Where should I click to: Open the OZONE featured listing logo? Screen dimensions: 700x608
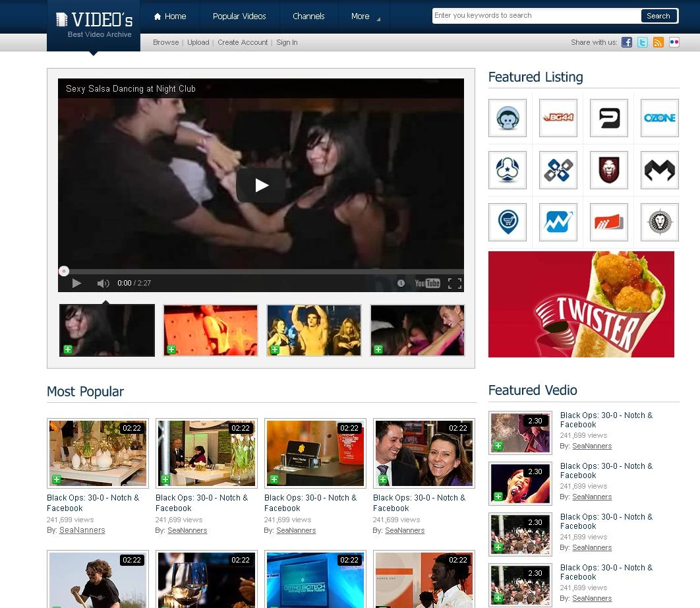click(659, 118)
